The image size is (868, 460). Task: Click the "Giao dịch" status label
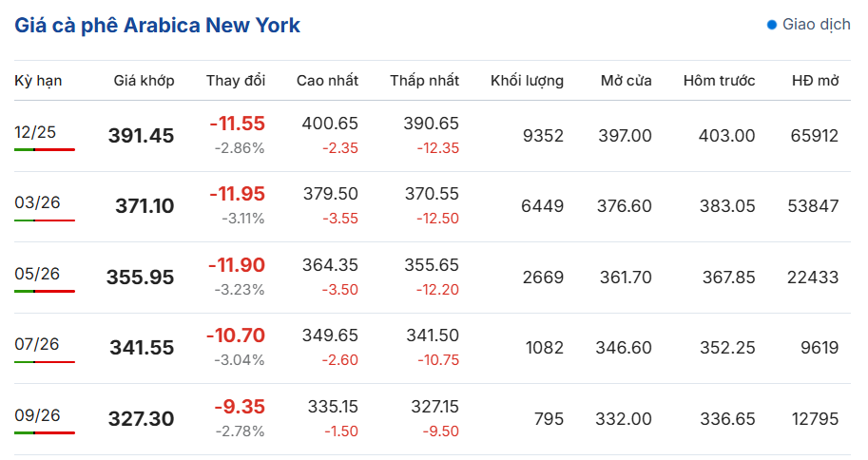click(x=816, y=25)
